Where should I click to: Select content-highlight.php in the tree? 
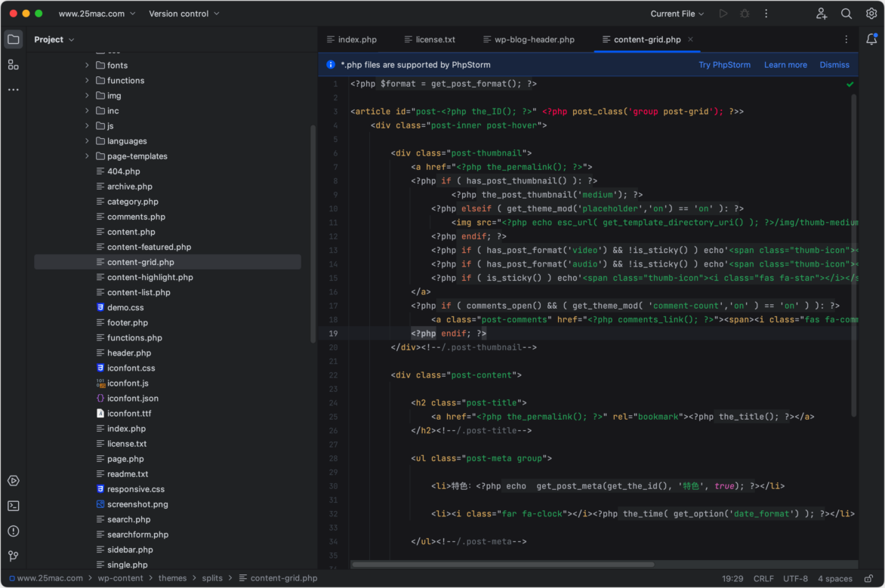pyautogui.click(x=150, y=278)
